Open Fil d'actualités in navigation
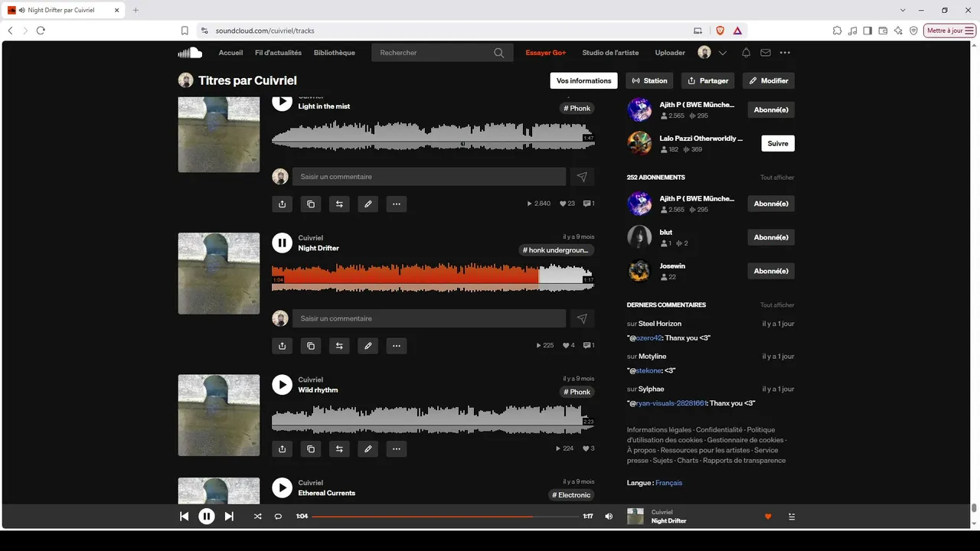Viewport: 980px width, 551px height. tap(278, 53)
